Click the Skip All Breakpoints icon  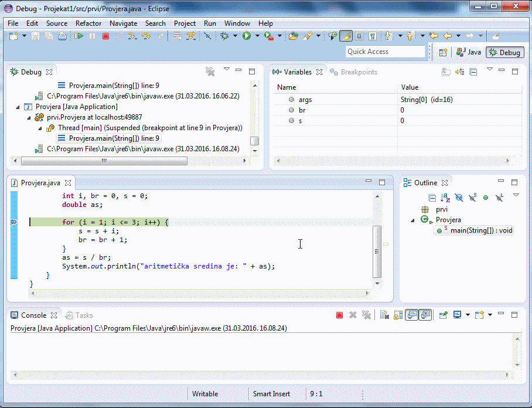207,36
